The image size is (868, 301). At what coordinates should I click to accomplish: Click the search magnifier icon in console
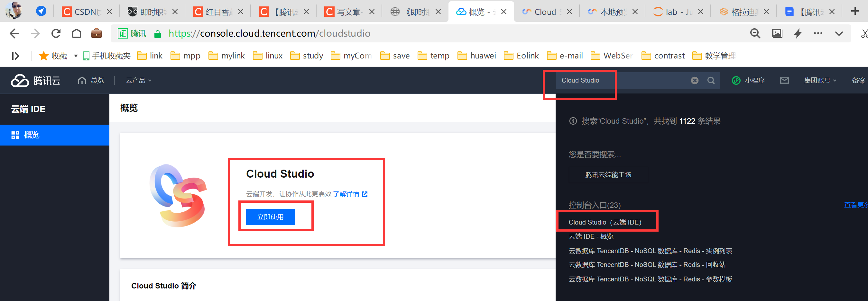point(711,80)
